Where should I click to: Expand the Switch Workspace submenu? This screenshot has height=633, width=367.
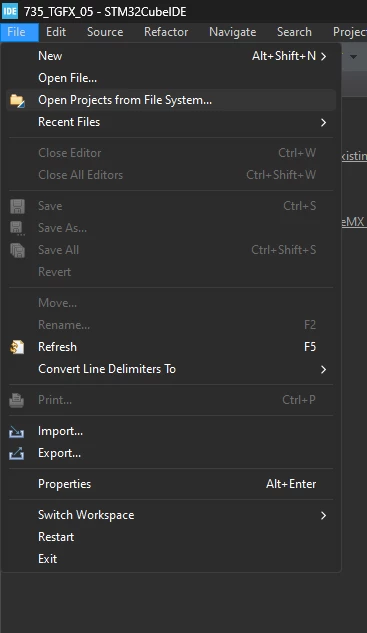323,516
